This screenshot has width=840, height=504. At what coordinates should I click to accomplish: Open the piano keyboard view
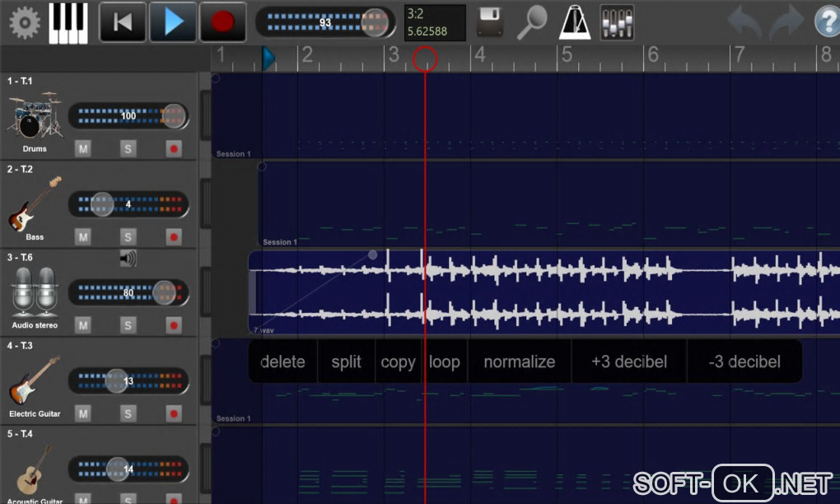[x=68, y=22]
